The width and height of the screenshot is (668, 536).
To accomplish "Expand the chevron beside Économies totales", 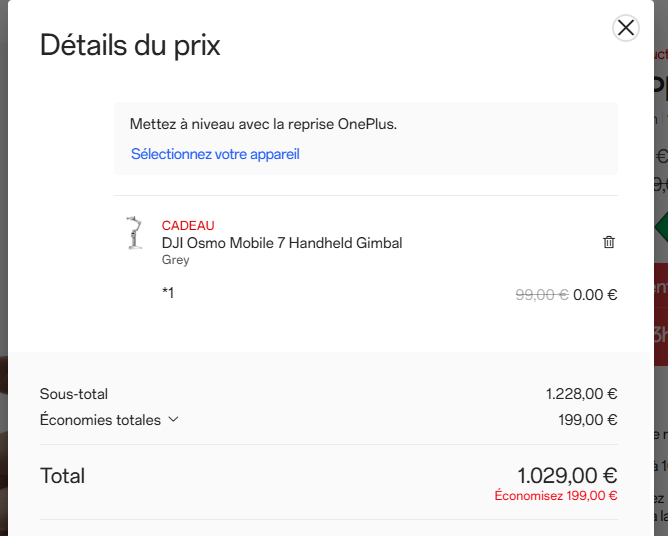I will click(x=173, y=420).
